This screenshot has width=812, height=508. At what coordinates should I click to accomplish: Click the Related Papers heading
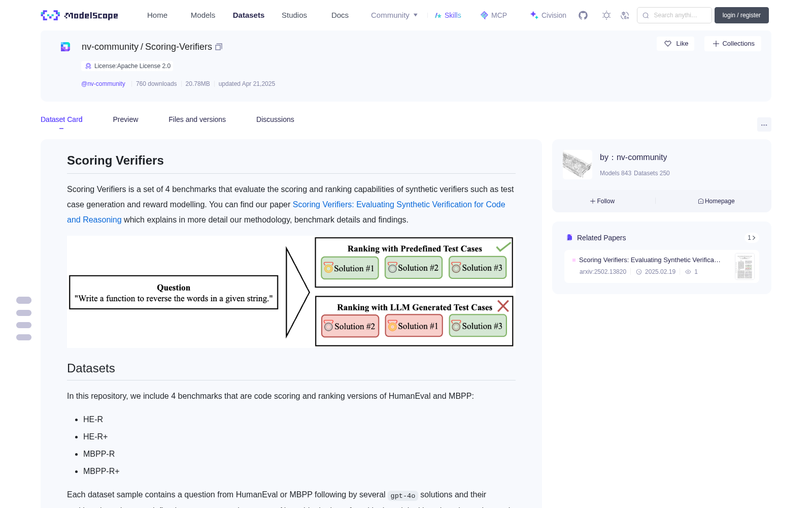click(x=601, y=238)
